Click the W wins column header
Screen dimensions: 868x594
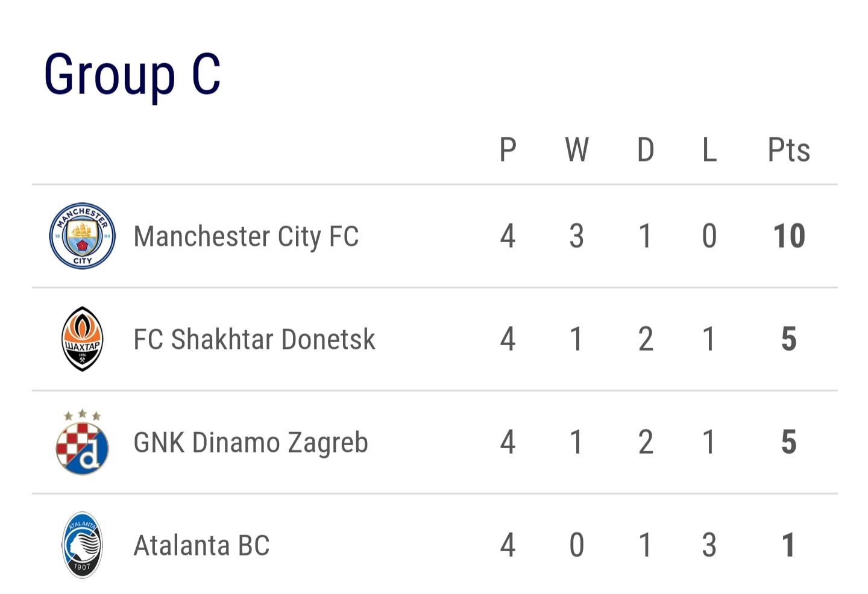click(x=577, y=149)
